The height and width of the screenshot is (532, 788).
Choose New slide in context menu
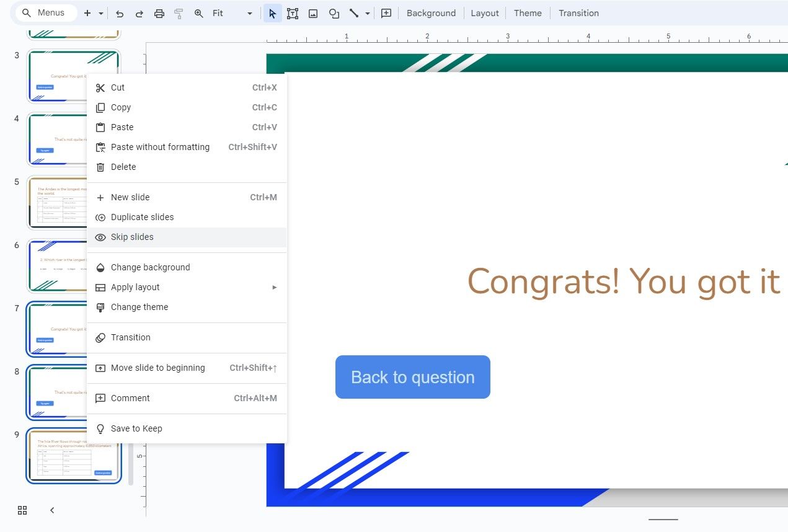(x=187, y=197)
